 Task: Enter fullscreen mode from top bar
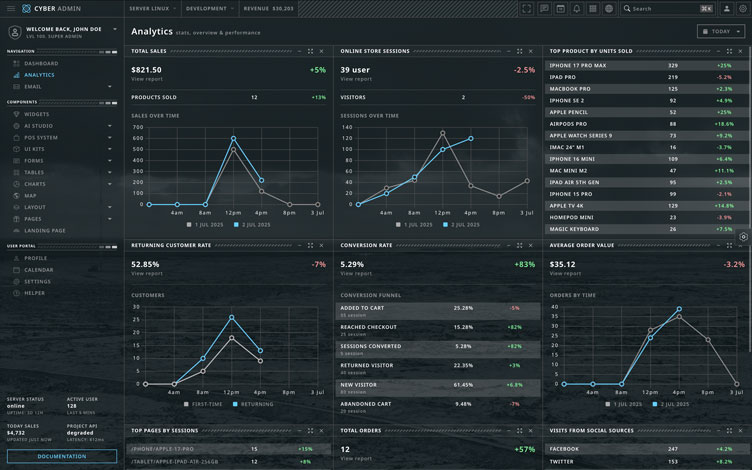(x=527, y=8)
